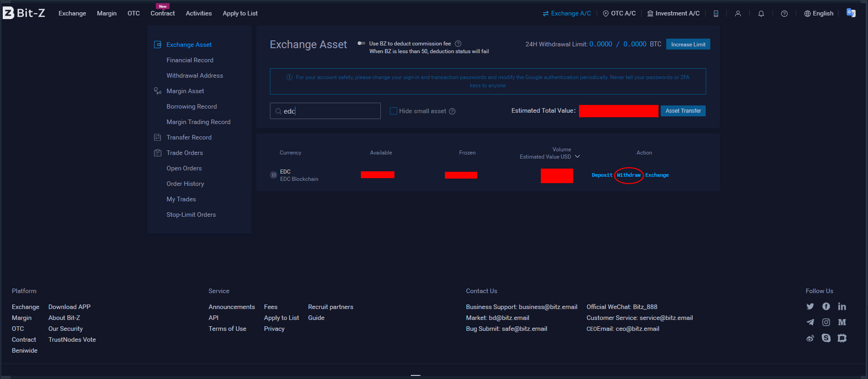Expand the Estimated Value USD dropdown arrow
Viewport: 868px width, 379px height.
click(578, 156)
